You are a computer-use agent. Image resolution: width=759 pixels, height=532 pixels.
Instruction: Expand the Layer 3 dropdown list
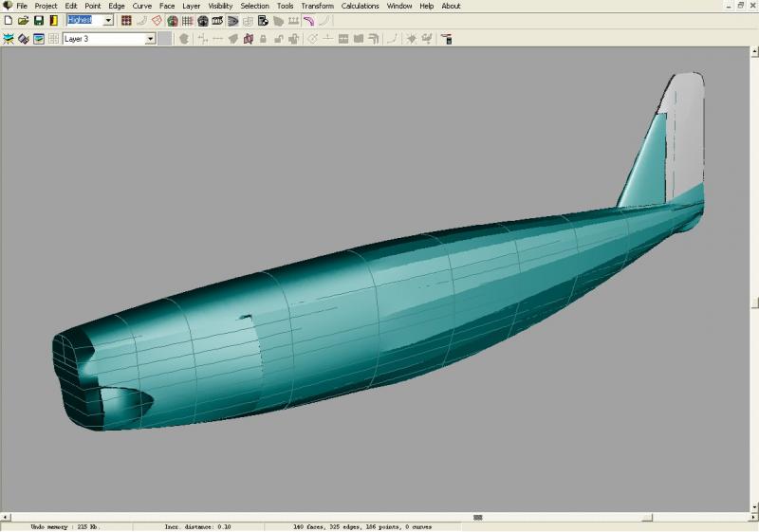pos(150,39)
